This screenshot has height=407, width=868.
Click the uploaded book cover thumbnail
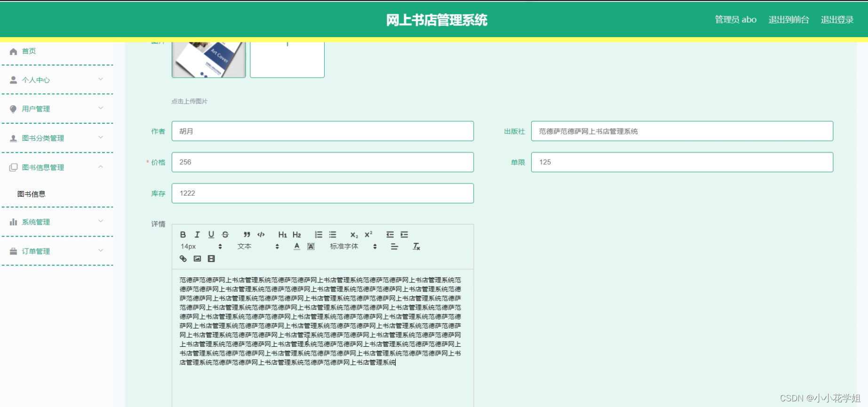tap(209, 60)
